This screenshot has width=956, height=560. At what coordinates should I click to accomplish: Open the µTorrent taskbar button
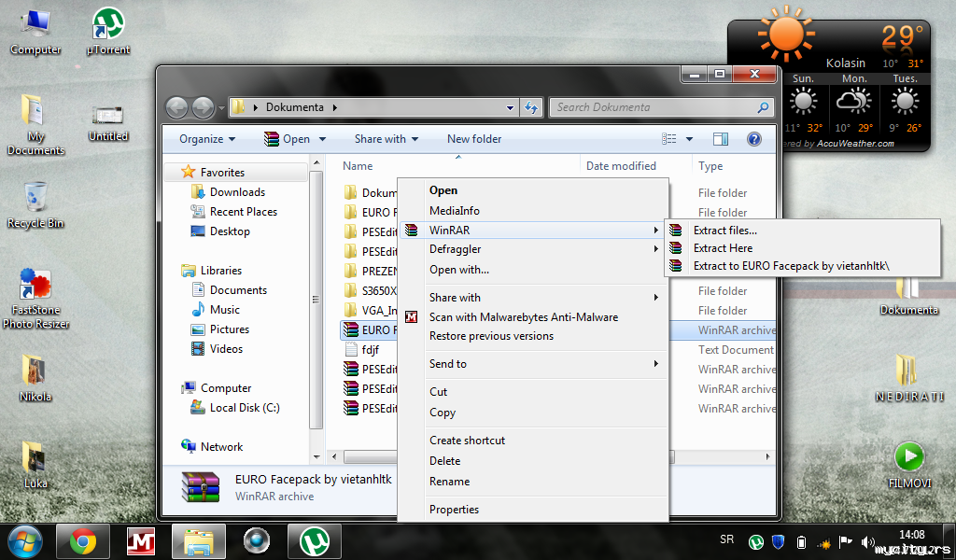point(315,541)
